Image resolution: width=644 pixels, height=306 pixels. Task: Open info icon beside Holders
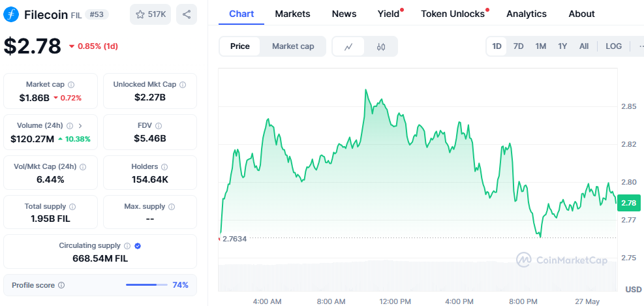164,167
